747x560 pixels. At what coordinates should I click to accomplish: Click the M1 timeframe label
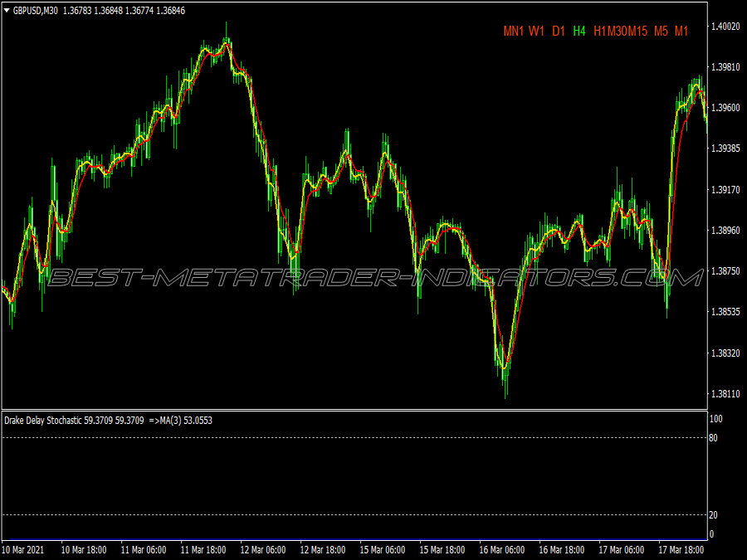[681, 32]
